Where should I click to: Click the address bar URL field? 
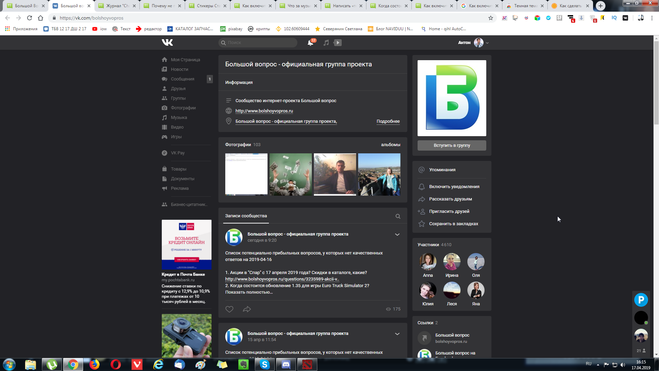[x=269, y=18]
